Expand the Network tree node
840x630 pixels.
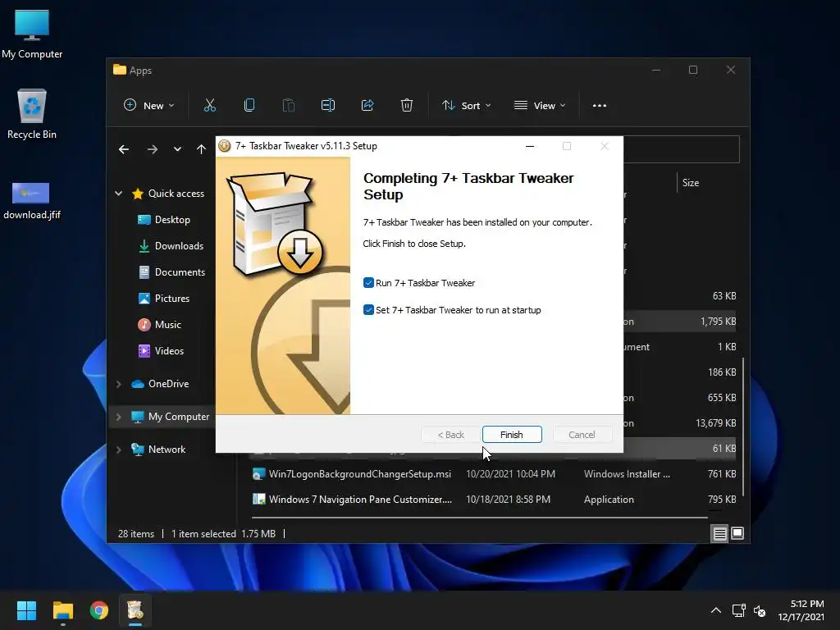pyautogui.click(x=118, y=450)
